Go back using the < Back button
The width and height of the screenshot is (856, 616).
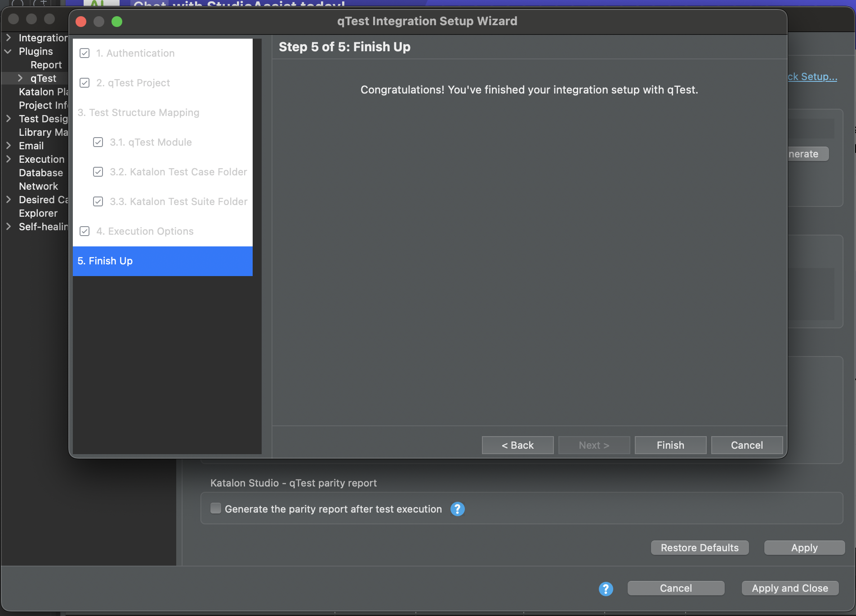[517, 445]
